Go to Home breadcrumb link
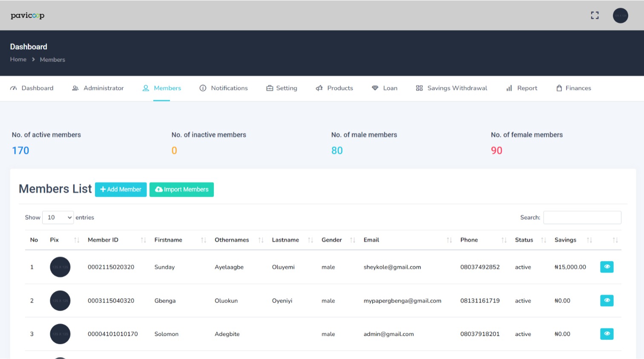Image resolution: width=644 pixels, height=359 pixels. click(18, 59)
